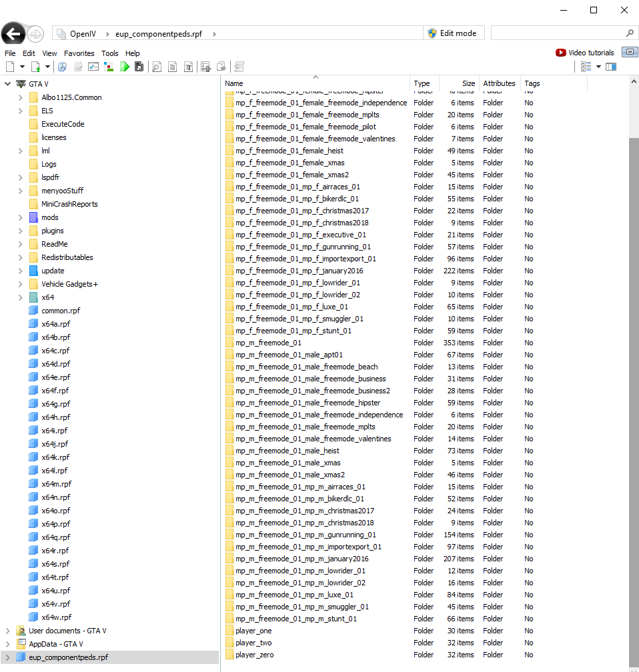Click the magnifier search toolbar icon
Screen dimensions: 639x672
[x=62, y=67]
